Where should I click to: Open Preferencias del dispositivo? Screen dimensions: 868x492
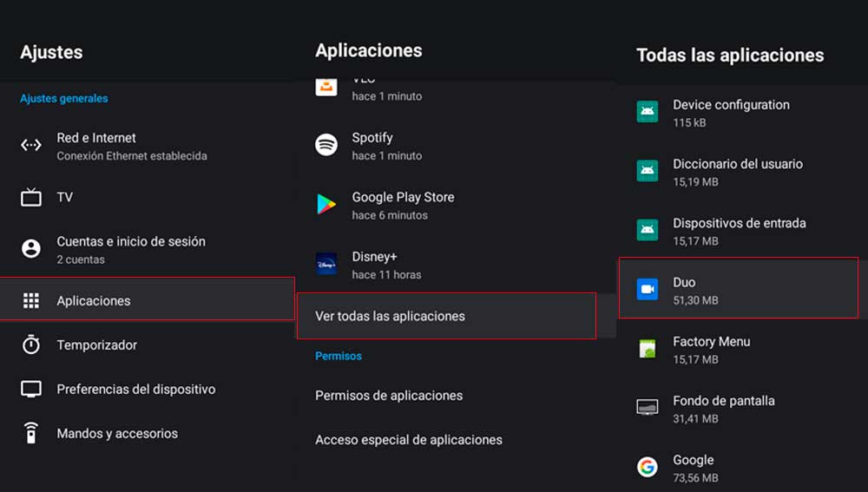148,389
